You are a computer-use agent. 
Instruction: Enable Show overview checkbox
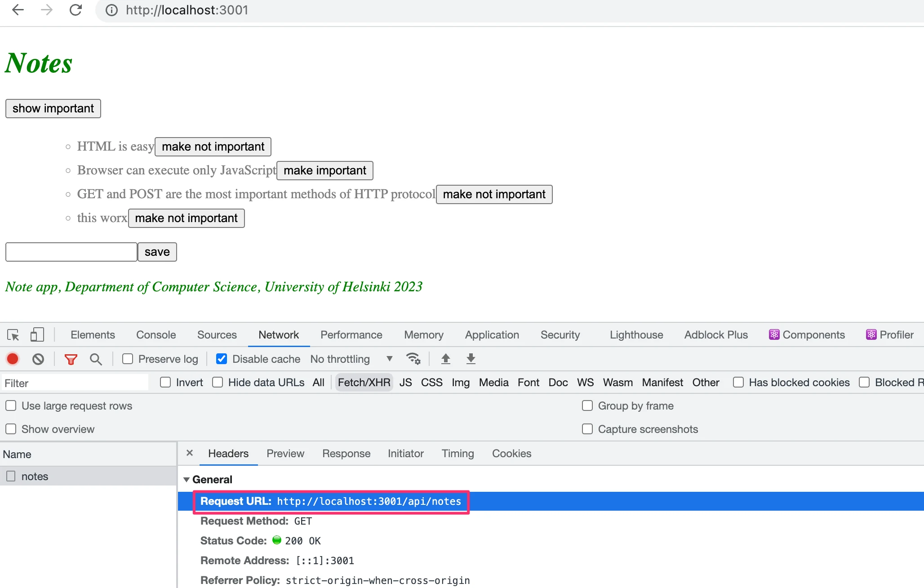(11, 429)
